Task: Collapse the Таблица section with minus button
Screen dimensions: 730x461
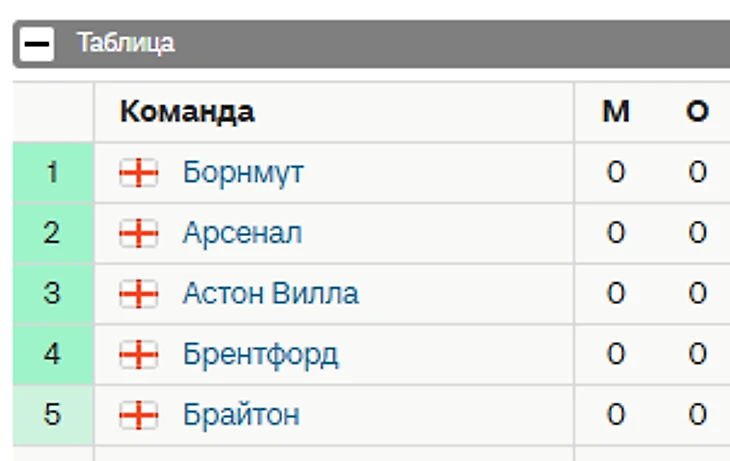Action: (37, 44)
